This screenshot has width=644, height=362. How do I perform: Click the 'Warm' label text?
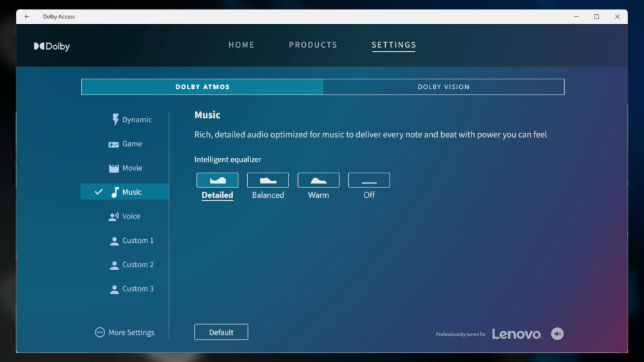point(318,195)
